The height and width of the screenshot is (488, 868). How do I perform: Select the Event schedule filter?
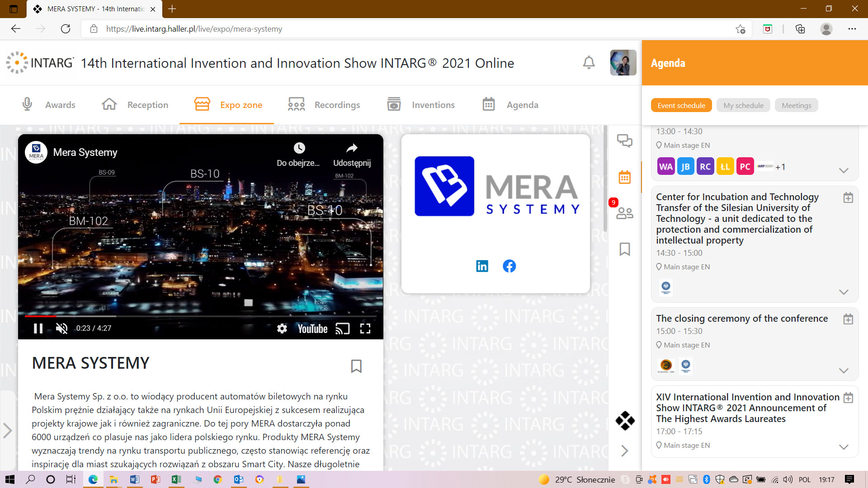[x=681, y=105]
